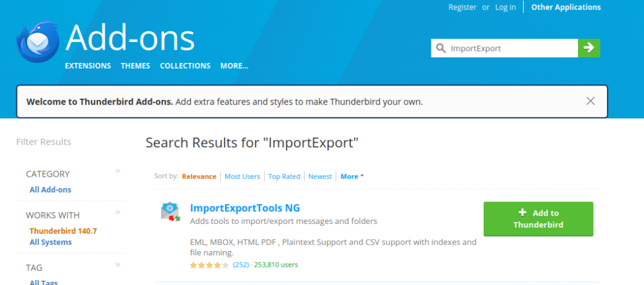Click the Log in link

[506, 7]
